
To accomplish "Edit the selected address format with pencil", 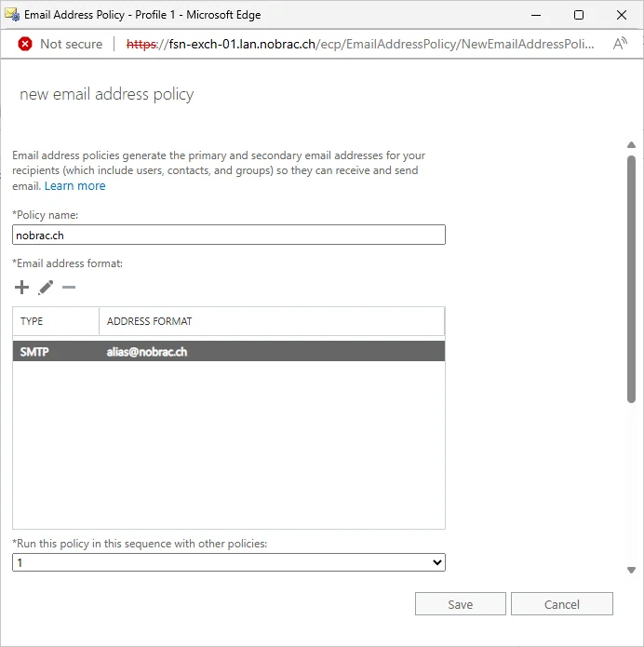I will point(46,287).
